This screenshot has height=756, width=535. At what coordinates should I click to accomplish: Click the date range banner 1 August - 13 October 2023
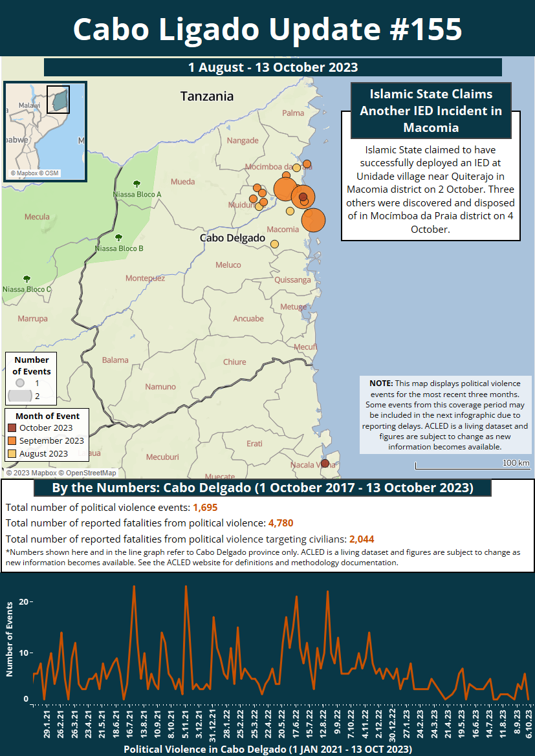pos(272,67)
